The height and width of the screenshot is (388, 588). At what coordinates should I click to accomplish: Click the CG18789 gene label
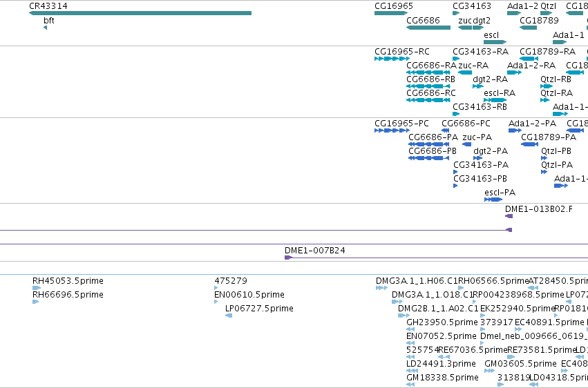pos(539,20)
